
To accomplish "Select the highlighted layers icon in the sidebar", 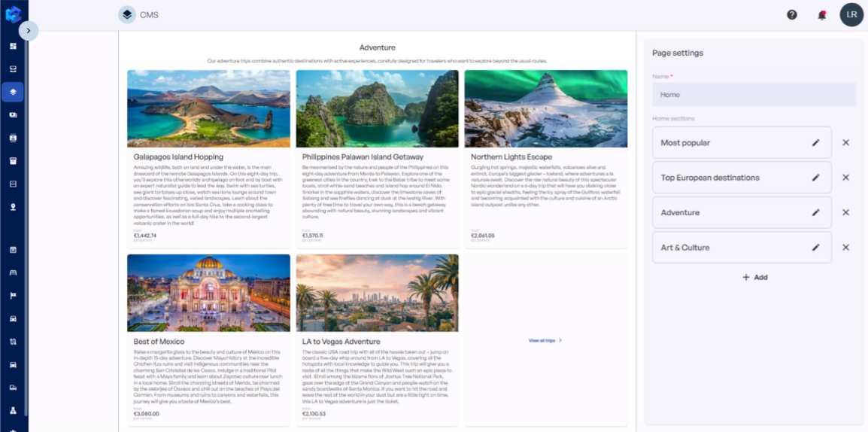I will click(x=13, y=92).
